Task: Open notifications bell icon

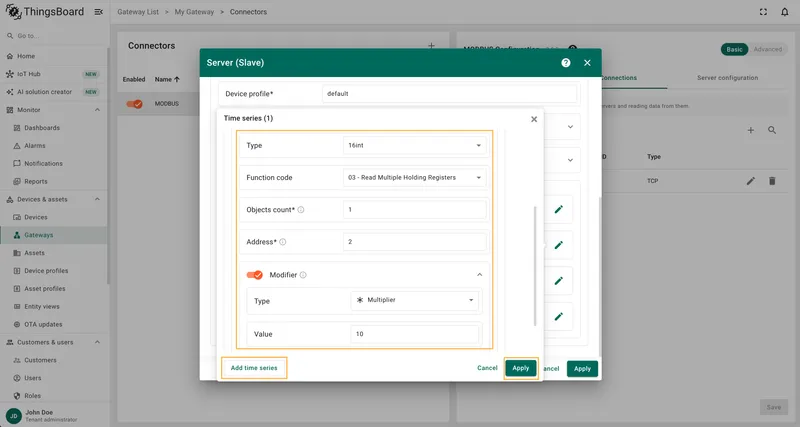Action: [x=785, y=12]
